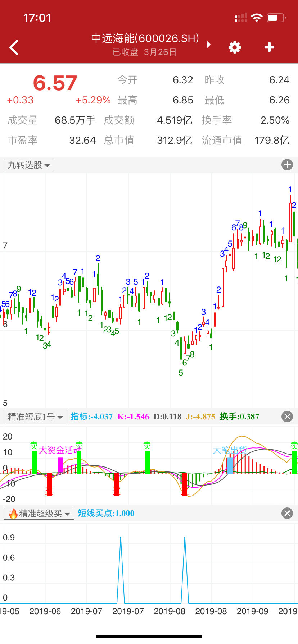Tap the 中远海能(600026.SH) stock title
Image resolution: width=298 pixels, height=644 pixels.
[x=145, y=38]
